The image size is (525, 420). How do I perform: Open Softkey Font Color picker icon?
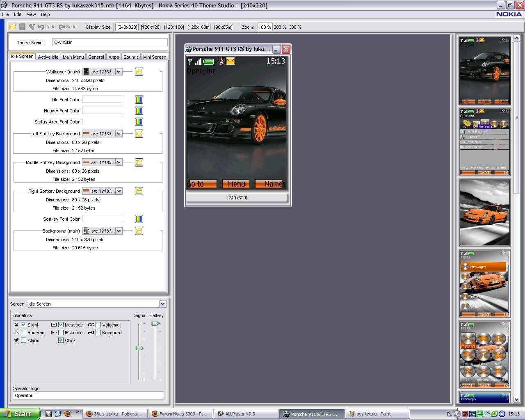139,219
